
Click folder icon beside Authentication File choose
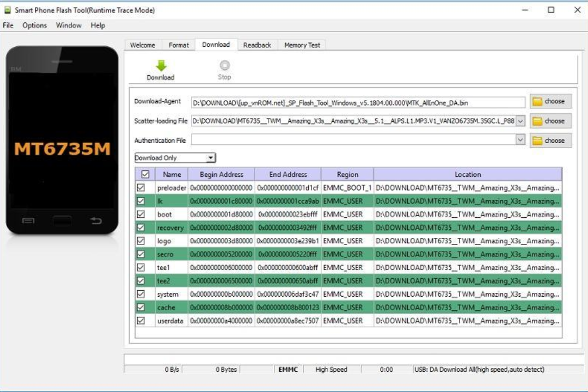(x=537, y=140)
